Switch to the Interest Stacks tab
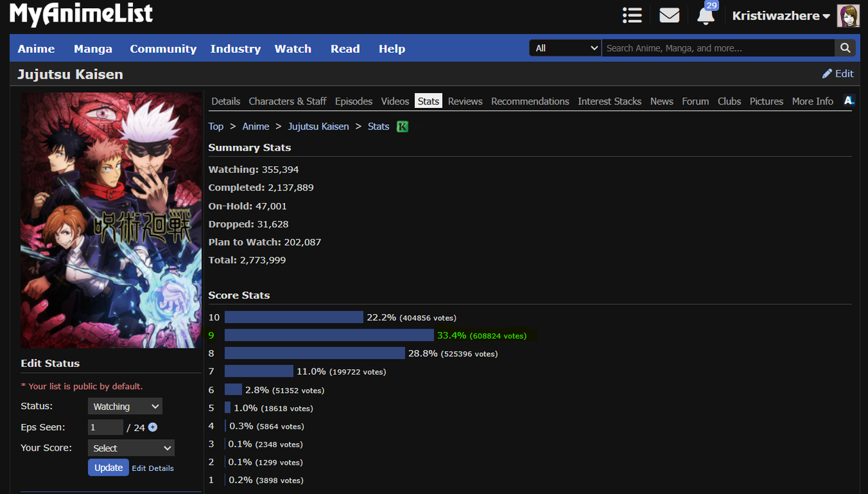Screen dimensions: 868x494 pyautogui.click(x=610, y=101)
